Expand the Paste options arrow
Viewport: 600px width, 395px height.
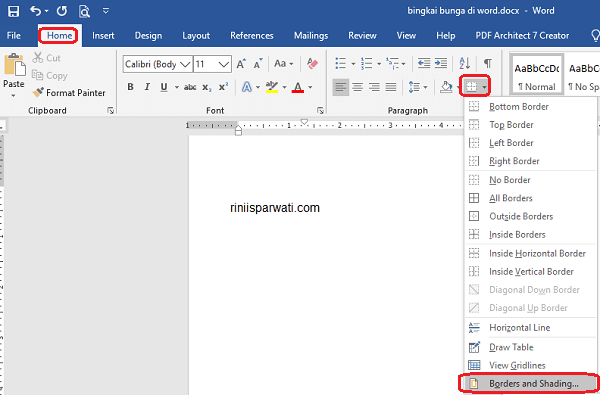coord(13,95)
